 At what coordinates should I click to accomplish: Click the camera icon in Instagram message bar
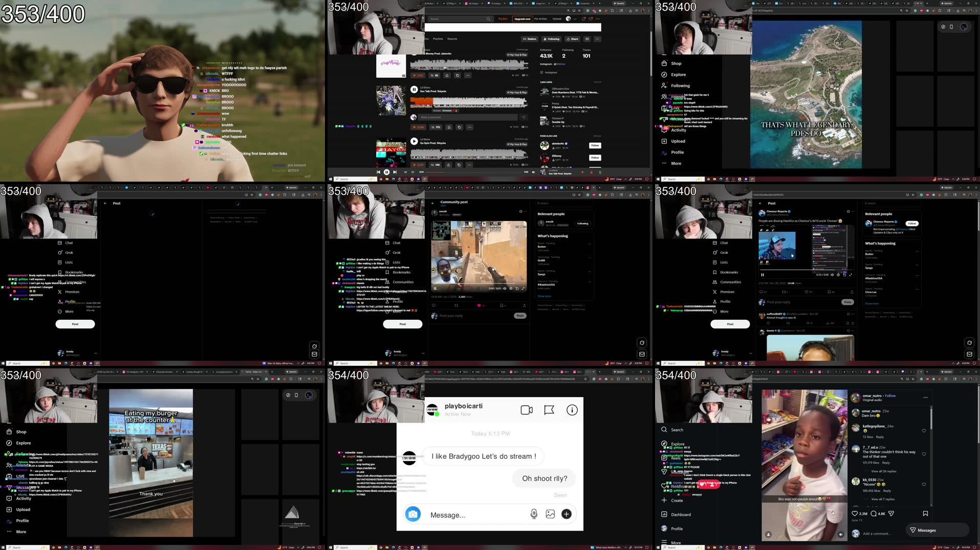pos(413,514)
